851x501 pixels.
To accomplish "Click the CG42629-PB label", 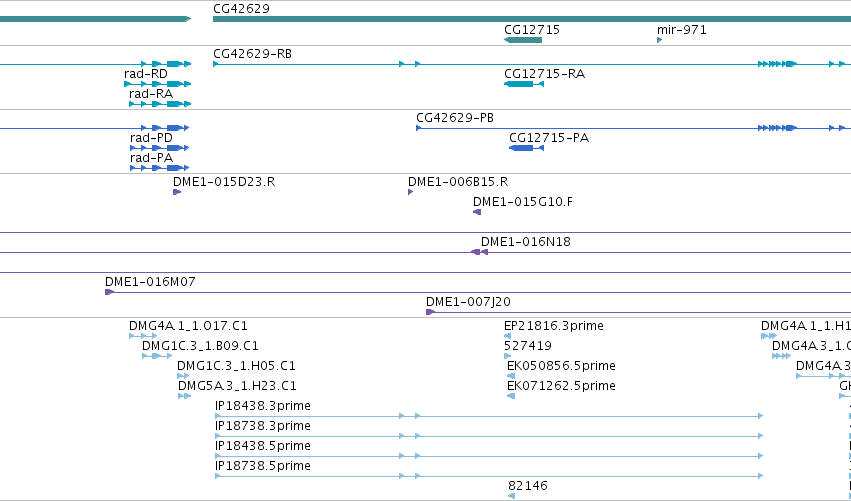I will (455, 118).
